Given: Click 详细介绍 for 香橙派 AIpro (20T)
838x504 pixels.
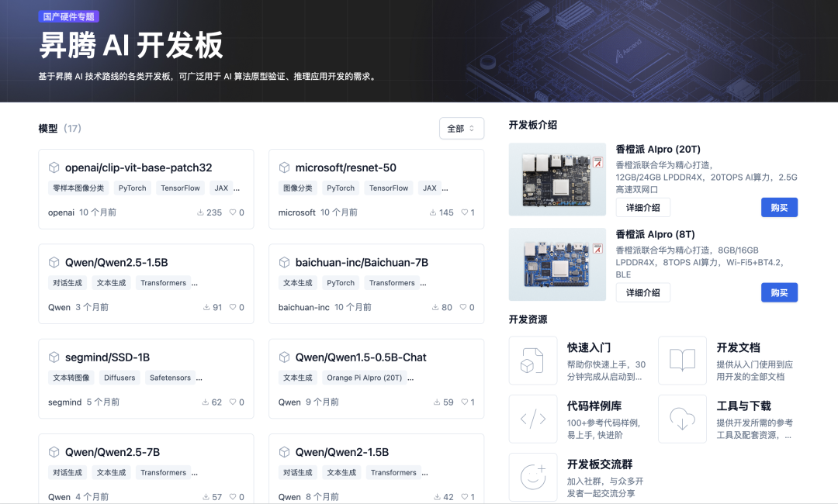Looking at the screenshot, I should click(643, 208).
